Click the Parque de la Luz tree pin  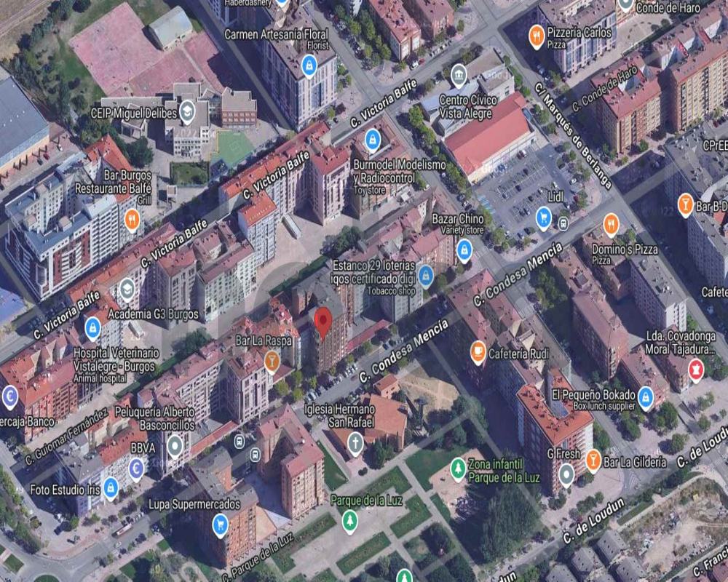coord(350,521)
